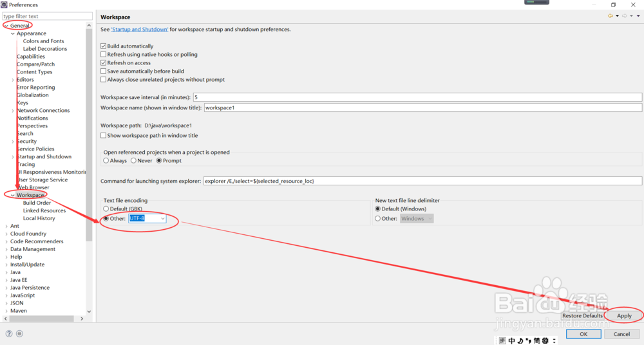Expand the Data Management node

pos(6,249)
